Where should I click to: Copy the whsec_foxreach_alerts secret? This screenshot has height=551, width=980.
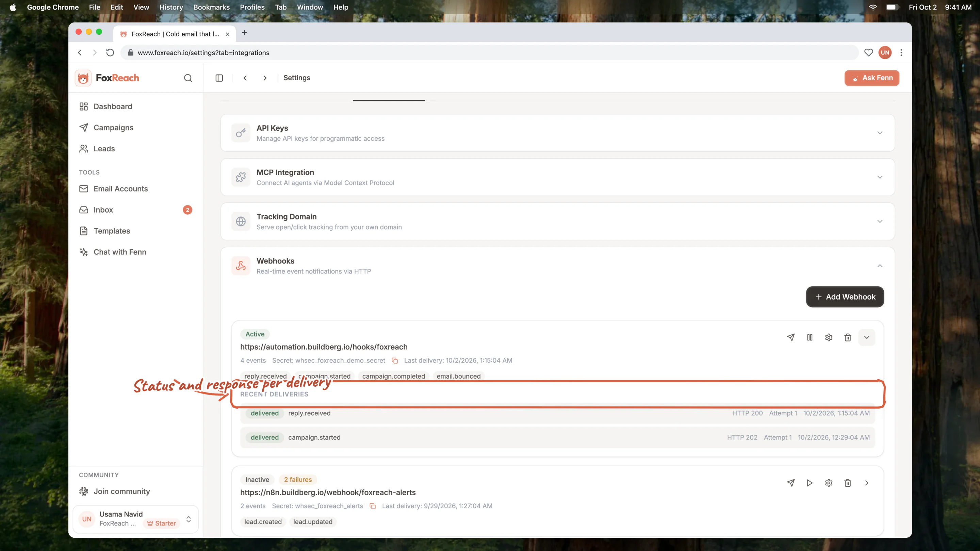point(373,506)
